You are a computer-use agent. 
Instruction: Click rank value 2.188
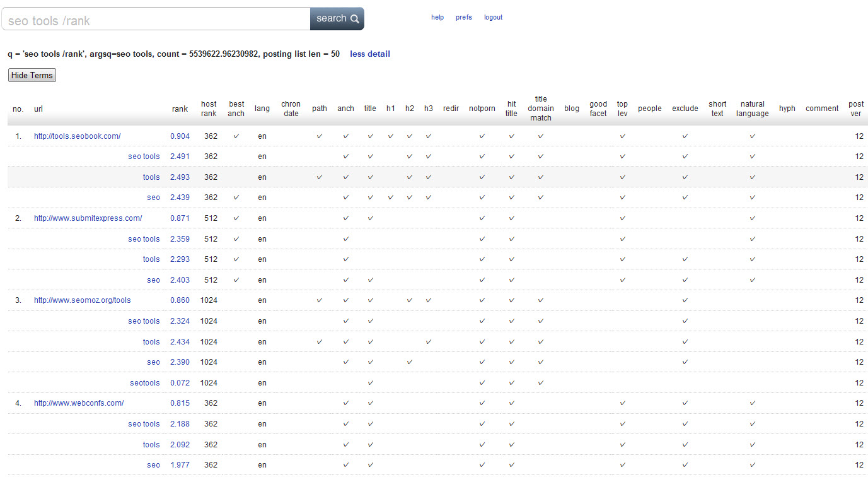180,424
